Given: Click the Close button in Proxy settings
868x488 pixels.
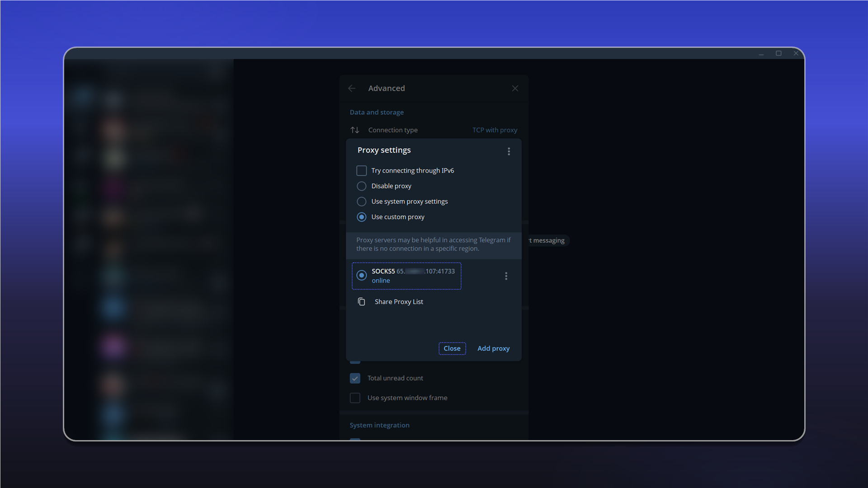Looking at the screenshot, I should click(x=452, y=348).
